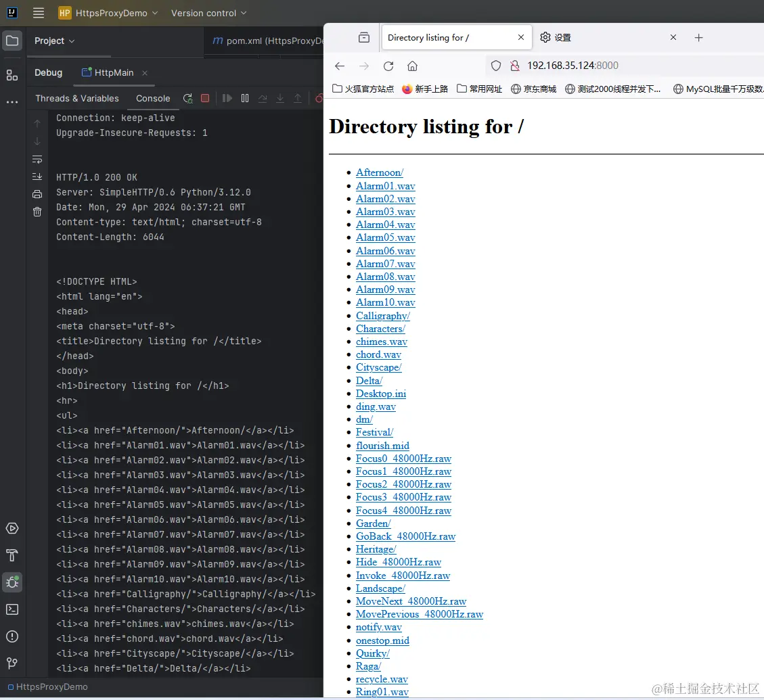Expand the Version control dropdown
Viewport: 764px width, 700px height.
[208, 13]
